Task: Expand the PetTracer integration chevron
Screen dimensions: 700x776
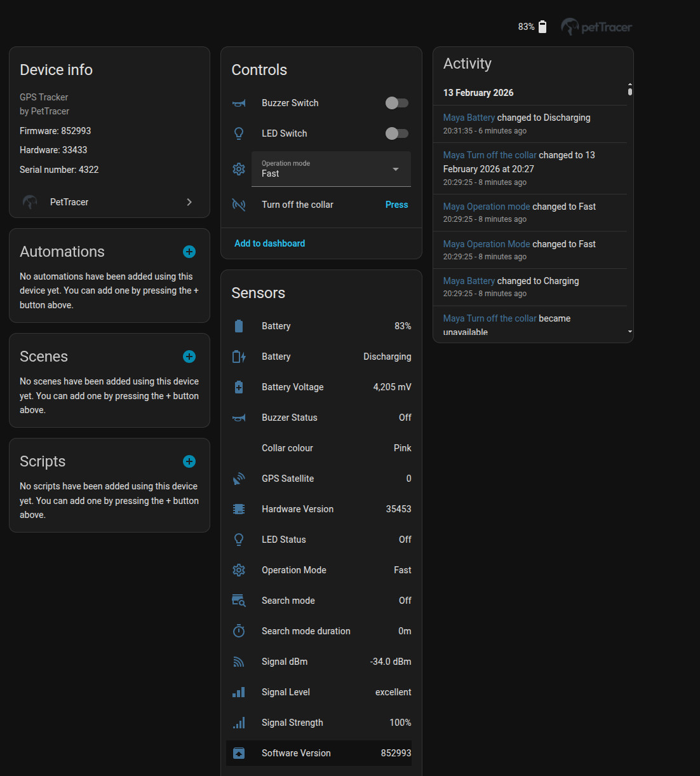Action: (x=189, y=202)
